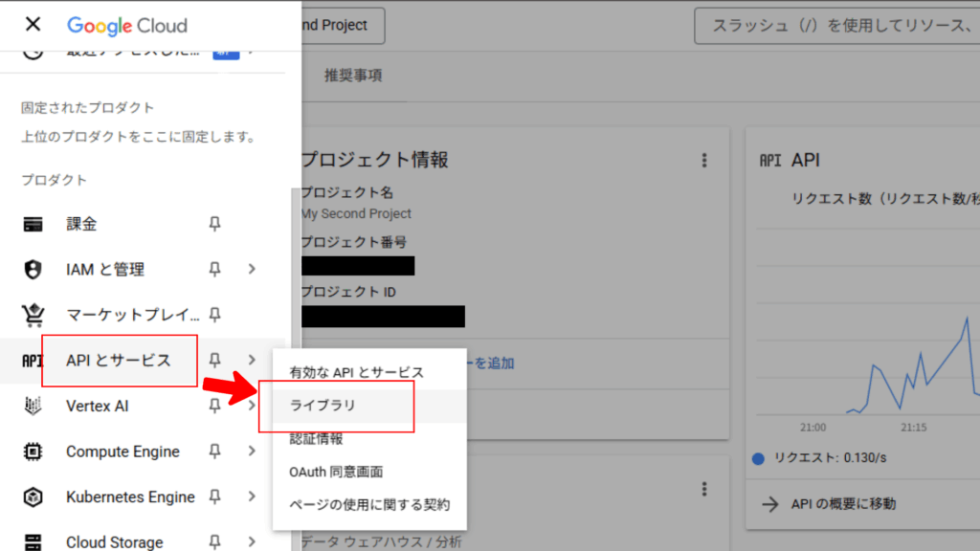This screenshot has width=980, height=551.
Task: Click the 固定されたプロダクト heading
Action: pos(87,108)
